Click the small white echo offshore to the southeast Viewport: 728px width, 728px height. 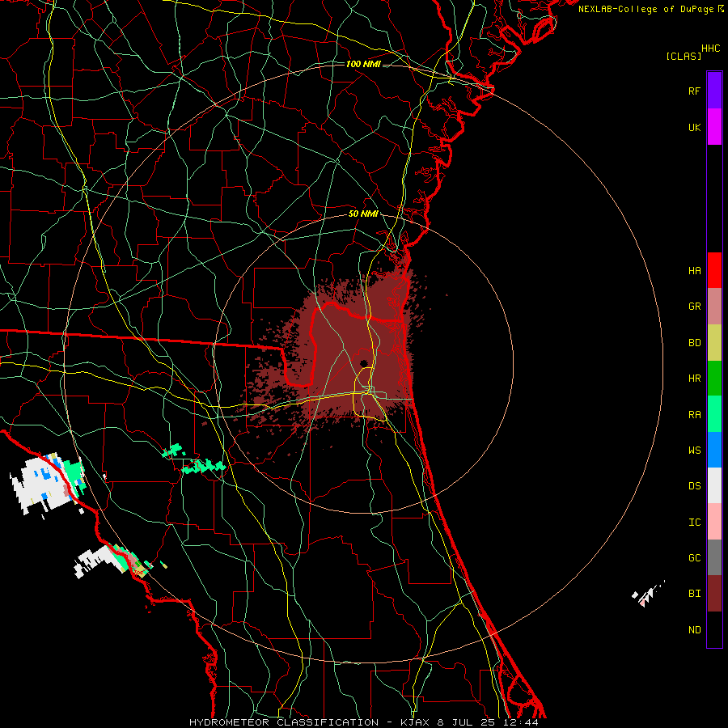point(647,594)
